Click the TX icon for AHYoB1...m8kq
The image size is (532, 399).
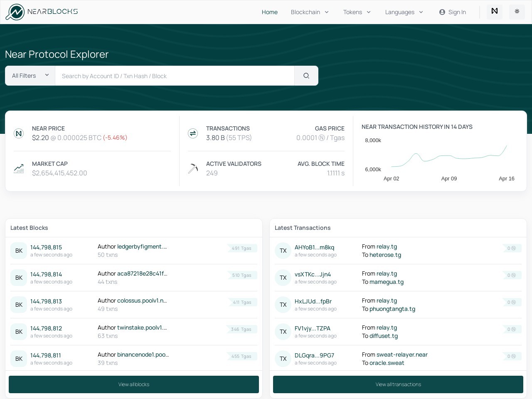point(283,251)
